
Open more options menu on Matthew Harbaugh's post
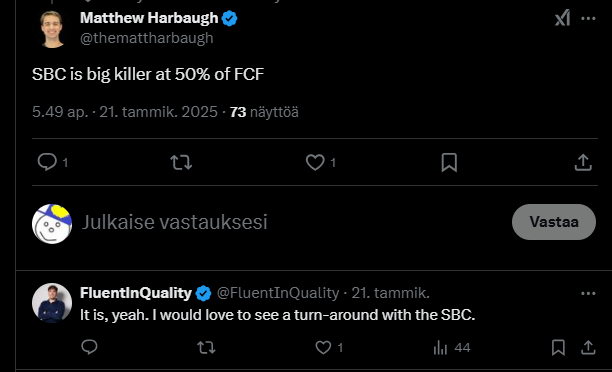click(x=588, y=18)
